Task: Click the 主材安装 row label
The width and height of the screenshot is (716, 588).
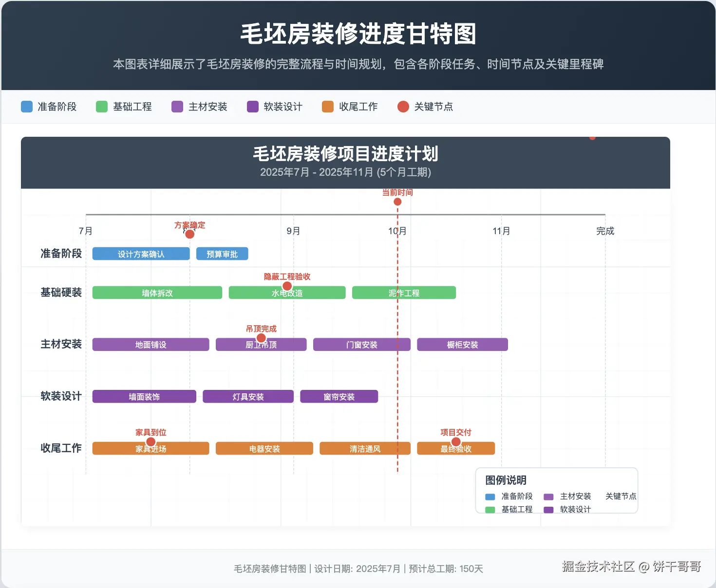Action: (61, 344)
